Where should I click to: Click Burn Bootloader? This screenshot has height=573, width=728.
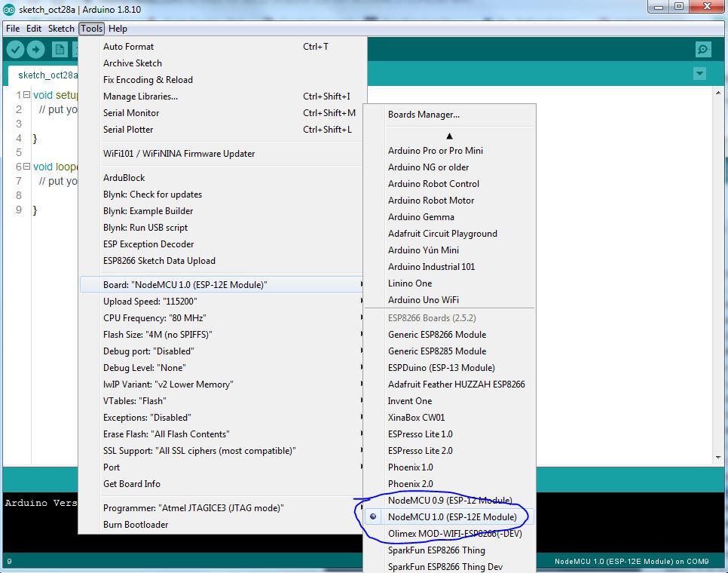tap(222, 525)
